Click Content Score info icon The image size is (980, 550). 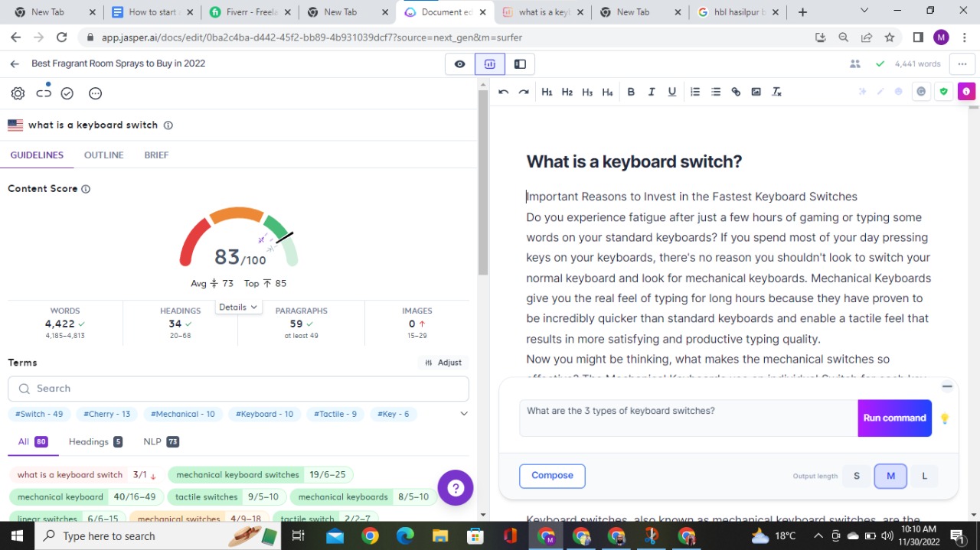[x=86, y=189]
